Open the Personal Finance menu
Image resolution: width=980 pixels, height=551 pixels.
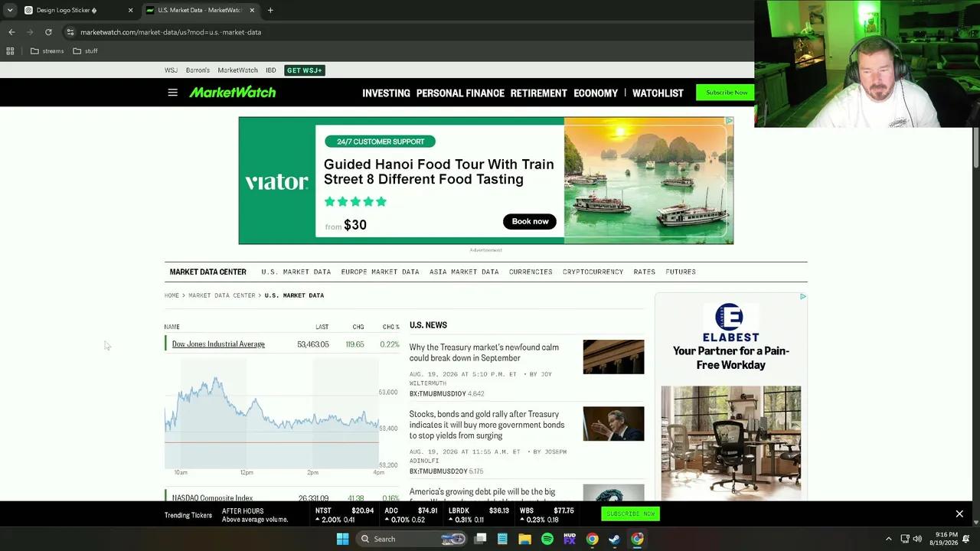point(460,93)
